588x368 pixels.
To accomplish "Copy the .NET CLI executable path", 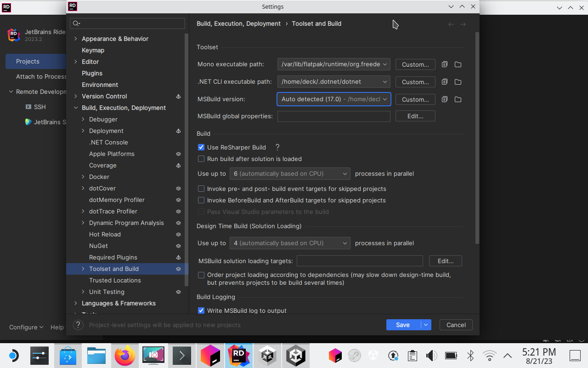I will [x=444, y=82].
